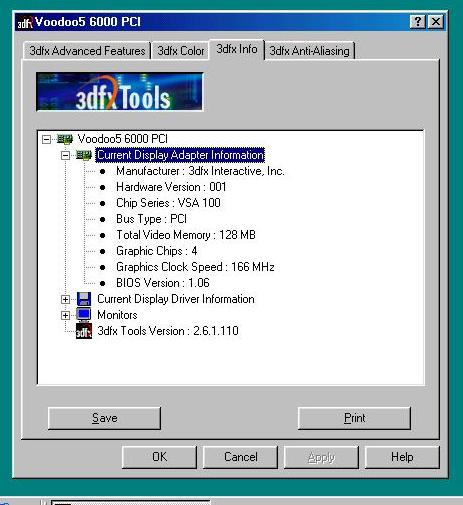Click 'Graphics Clock Speed : 166 MHz' entry

(x=195, y=267)
